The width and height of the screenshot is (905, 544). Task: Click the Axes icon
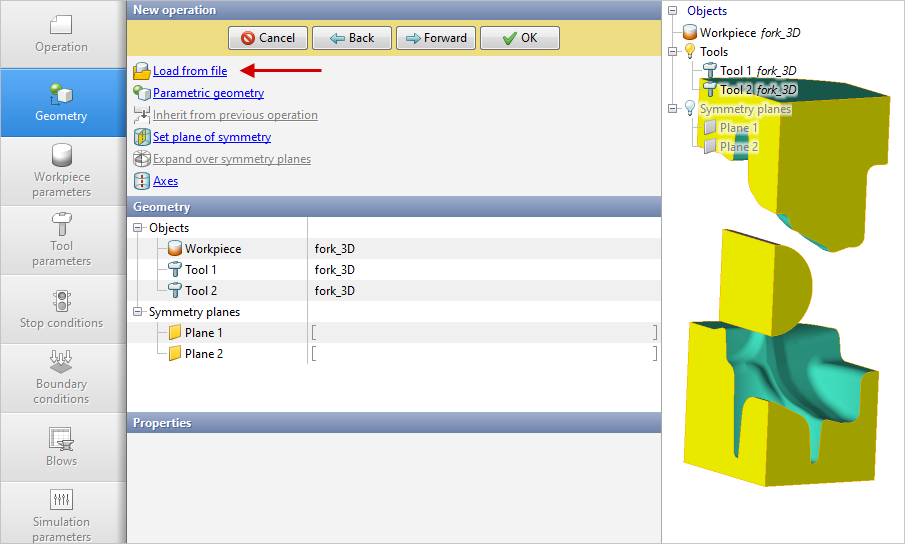tap(141, 181)
